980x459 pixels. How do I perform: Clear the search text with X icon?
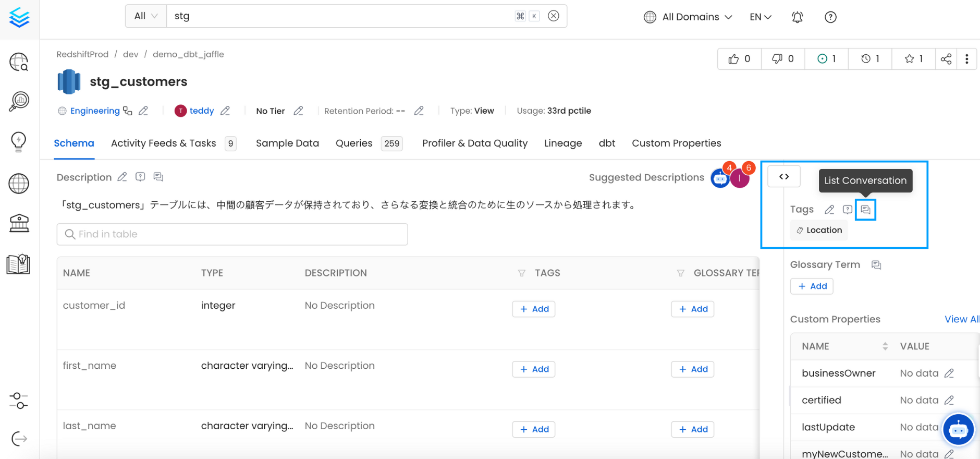click(x=554, y=16)
